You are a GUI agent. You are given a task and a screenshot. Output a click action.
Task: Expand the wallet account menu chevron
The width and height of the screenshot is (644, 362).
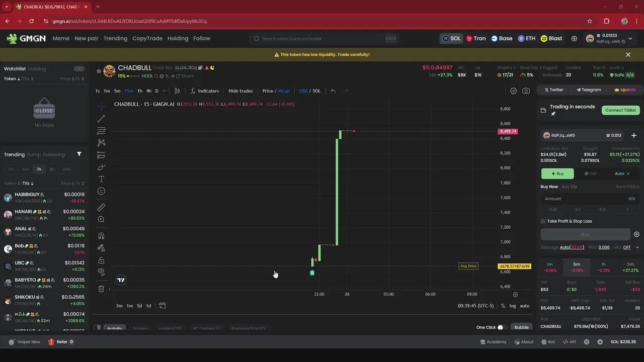630,39
